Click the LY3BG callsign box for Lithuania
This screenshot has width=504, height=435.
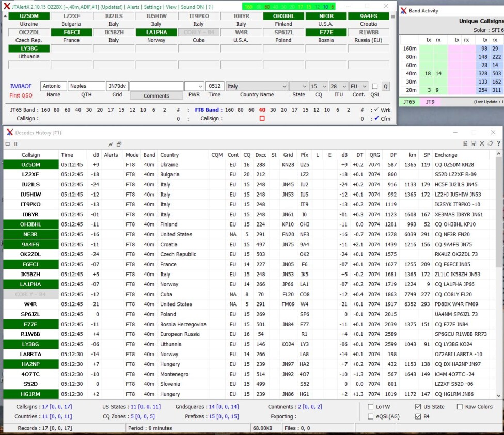[29, 49]
